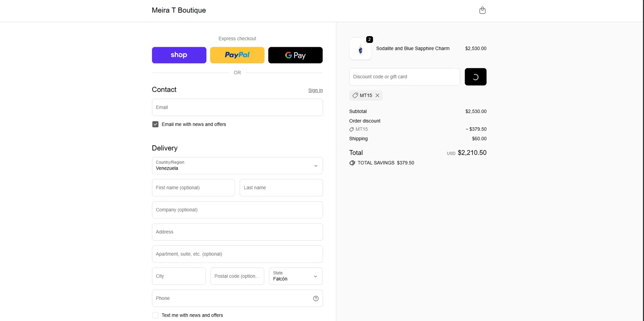The image size is (644, 321).
Task: Select the order discount value − $379.50
Action: point(476,129)
